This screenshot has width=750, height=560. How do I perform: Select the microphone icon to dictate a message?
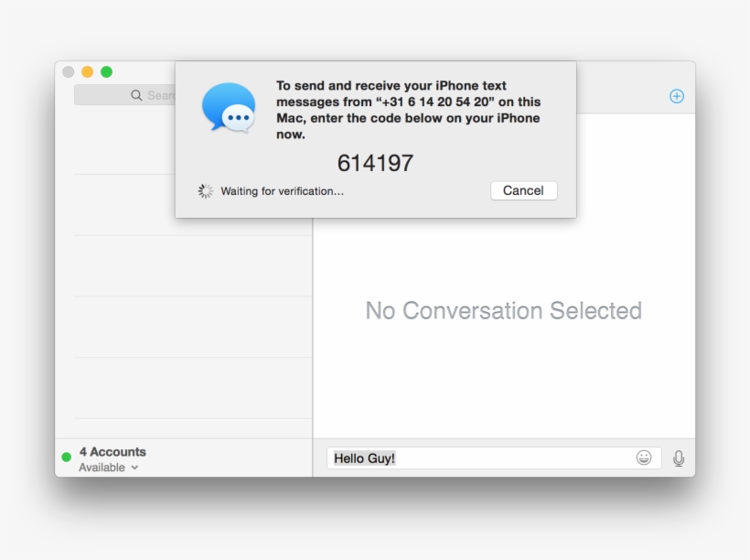click(x=679, y=457)
